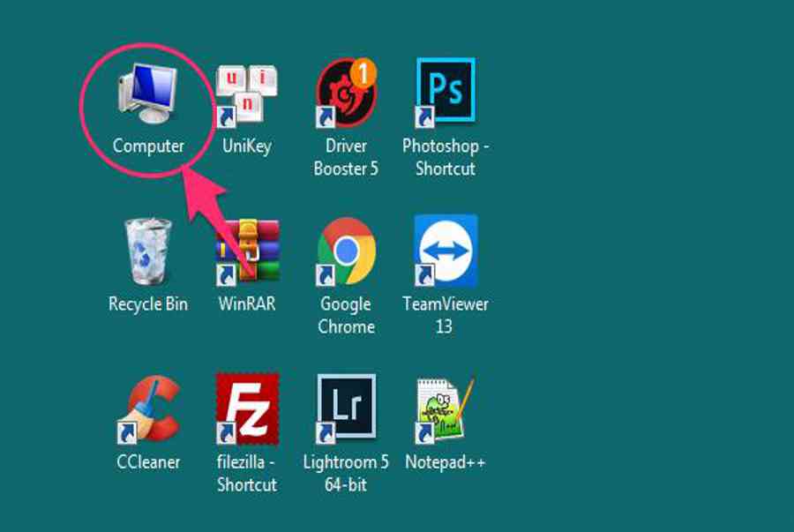Click the 'Photoshop - Shortcut' label
This screenshot has width=794, height=532.
point(446,157)
